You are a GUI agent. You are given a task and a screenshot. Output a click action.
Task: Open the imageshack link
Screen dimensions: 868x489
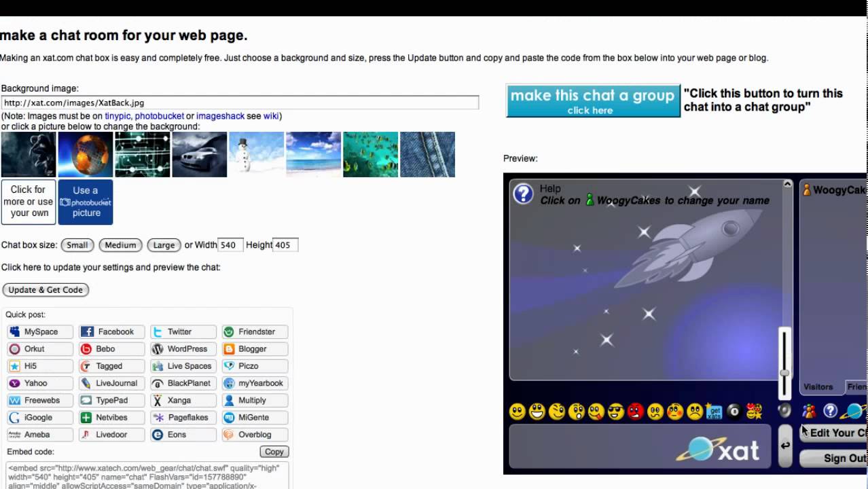click(x=220, y=116)
